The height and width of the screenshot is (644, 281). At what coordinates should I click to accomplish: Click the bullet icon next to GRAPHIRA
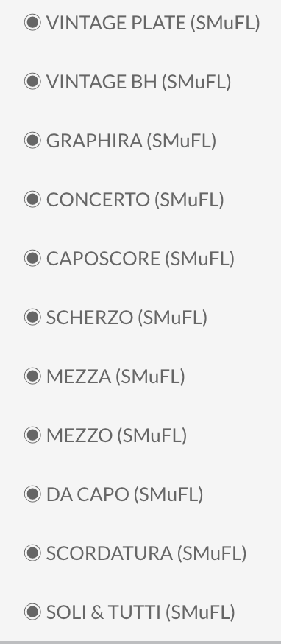(32, 140)
